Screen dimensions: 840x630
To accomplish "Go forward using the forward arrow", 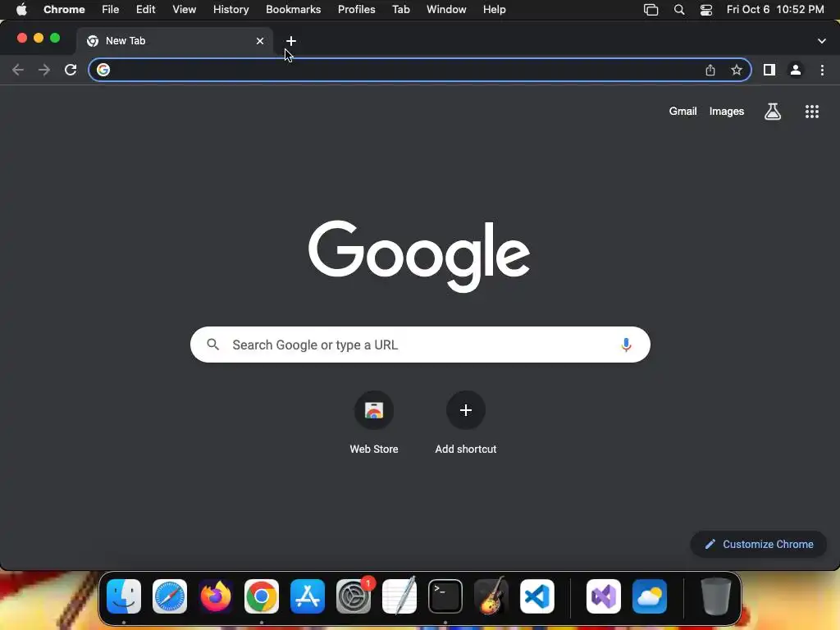I will pos(44,70).
